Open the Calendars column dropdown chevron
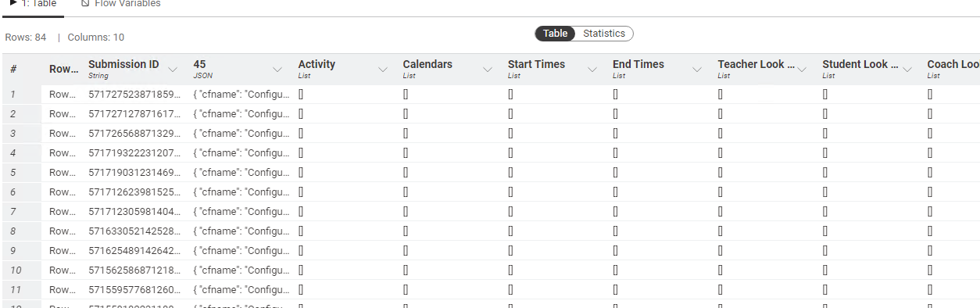This screenshot has height=308, width=980. 488,70
